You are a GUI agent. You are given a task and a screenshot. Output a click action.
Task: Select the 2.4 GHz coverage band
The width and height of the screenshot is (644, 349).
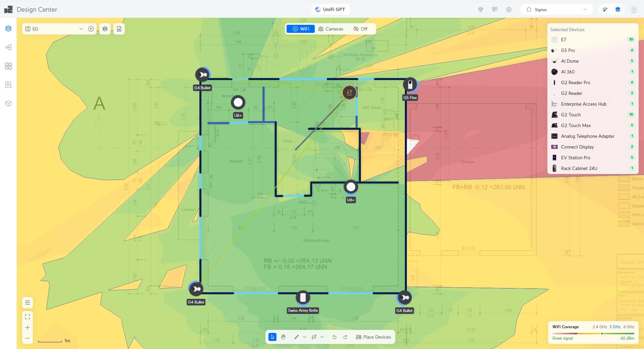(x=599, y=327)
